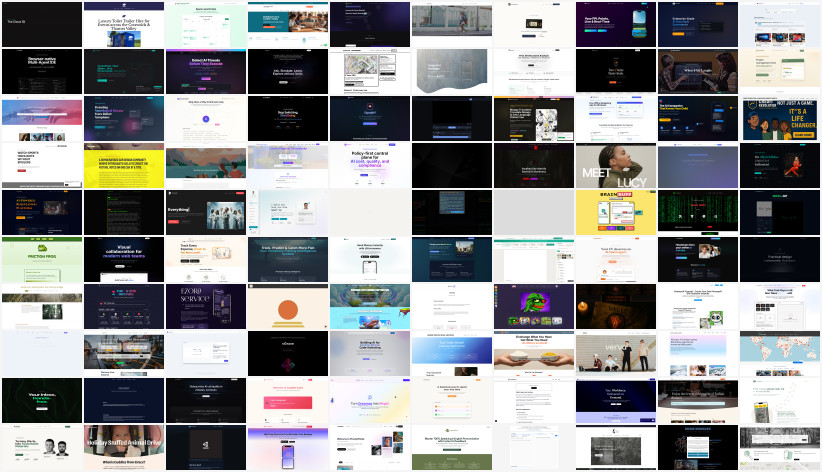The image size is (822, 472).
Task: Open thumbnail with purple circle on cream page
Action: (x=206, y=119)
